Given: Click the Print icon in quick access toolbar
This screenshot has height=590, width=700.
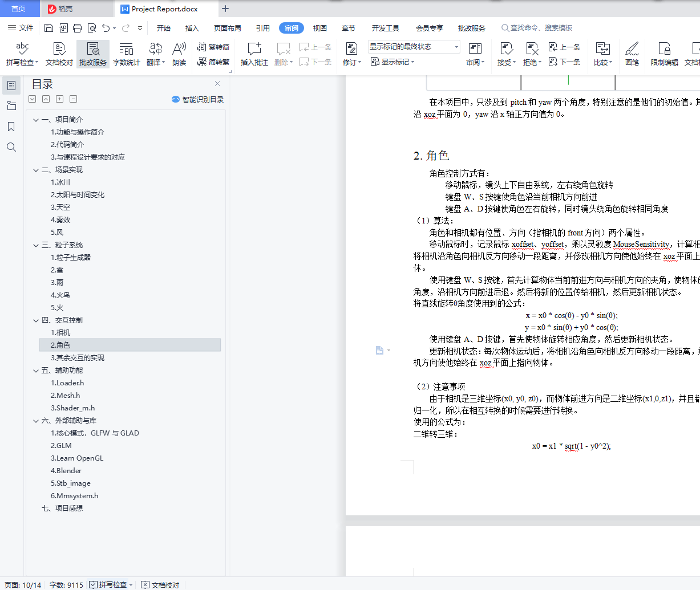Looking at the screenshot, I should pyautogui.click(x=77, y=28).
